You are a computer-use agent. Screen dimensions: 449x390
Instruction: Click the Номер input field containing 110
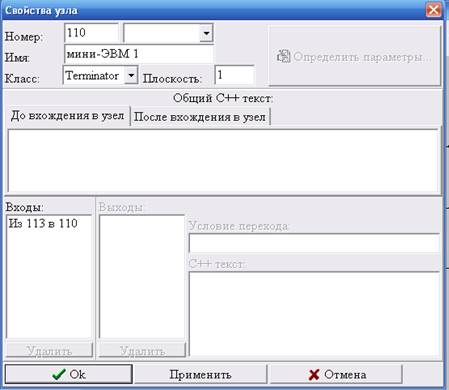(x=91, y=33)
